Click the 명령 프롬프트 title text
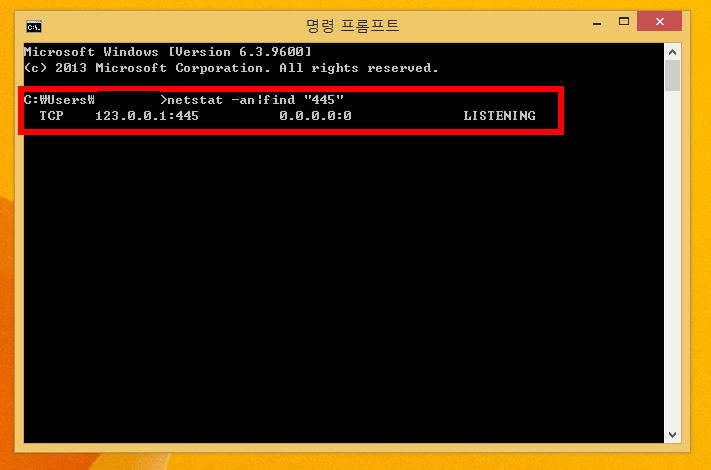This screenshot has width=711, height=470. point(352,25)
